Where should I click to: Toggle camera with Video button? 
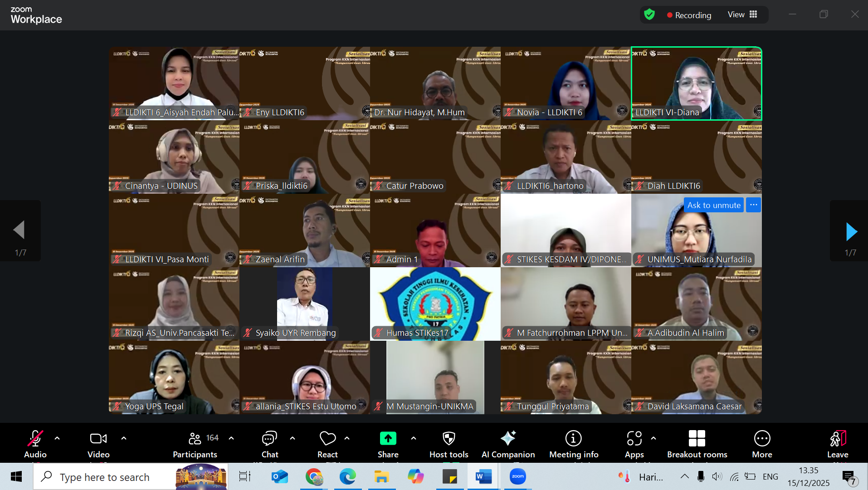click(x=98, y=439)
